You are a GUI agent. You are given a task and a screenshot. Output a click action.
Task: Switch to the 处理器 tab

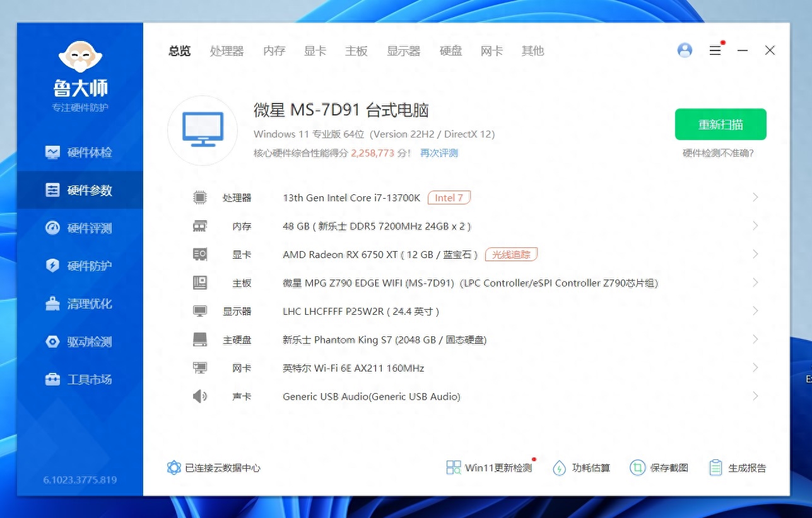(x=227, y=51)
